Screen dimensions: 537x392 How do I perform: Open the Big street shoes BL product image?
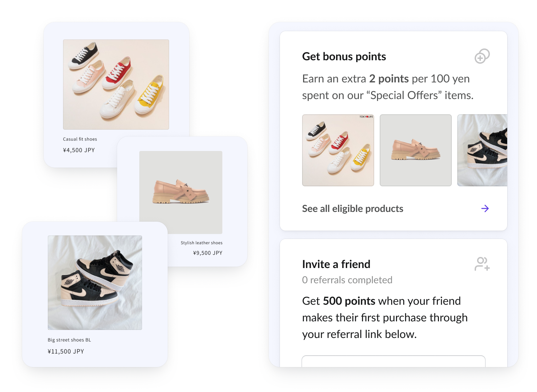coord(95,283)
